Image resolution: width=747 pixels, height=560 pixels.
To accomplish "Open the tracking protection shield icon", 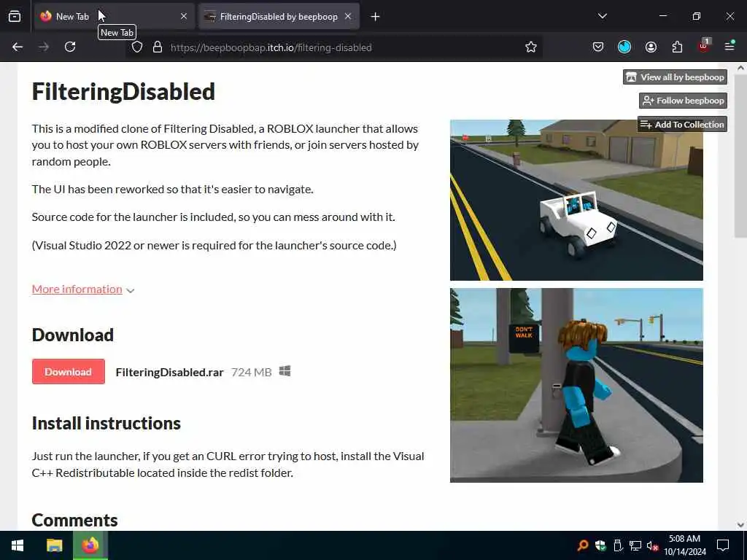I will tap(137, 47).
